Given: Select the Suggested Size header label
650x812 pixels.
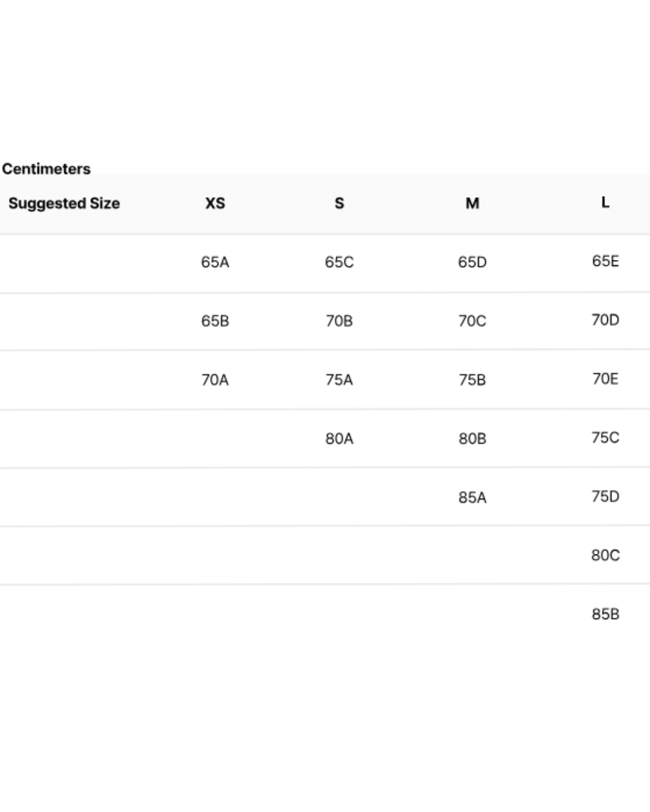Looking at the screenshot, I should tap(64, 203).
